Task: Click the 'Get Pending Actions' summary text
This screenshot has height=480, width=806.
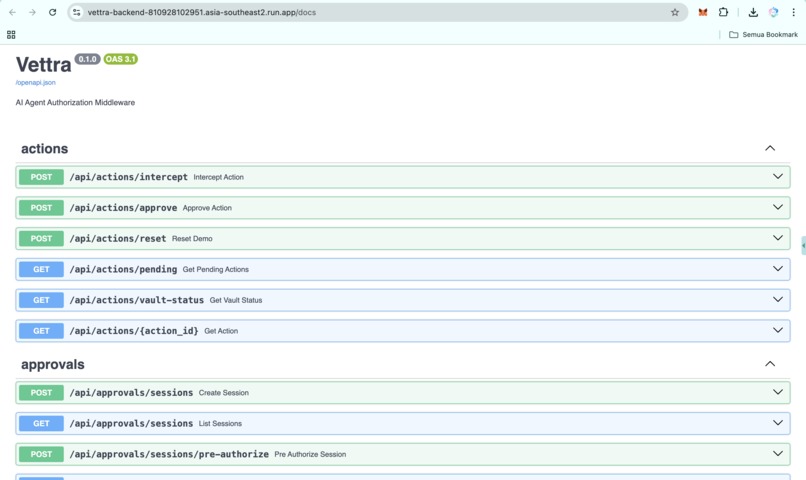Action: 215,270
